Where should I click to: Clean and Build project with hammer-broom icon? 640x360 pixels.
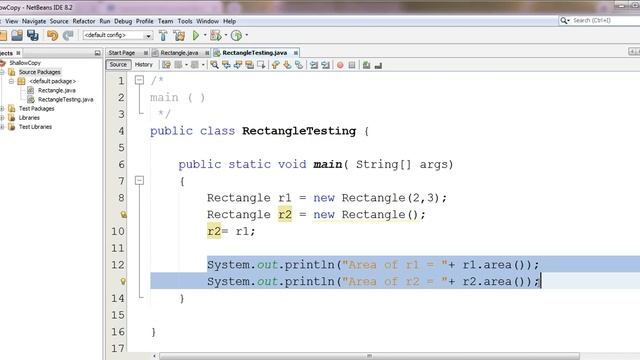click(x=179, y=36)
